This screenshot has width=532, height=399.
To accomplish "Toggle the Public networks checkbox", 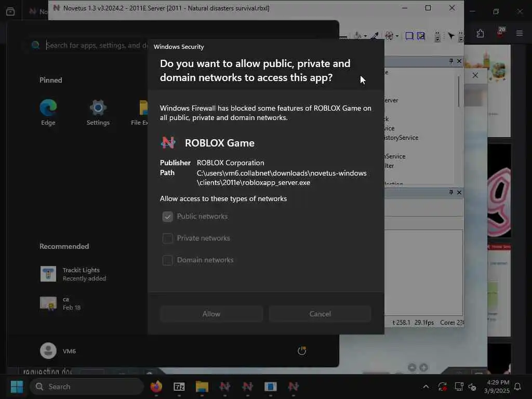I will (x=168, y=217).
